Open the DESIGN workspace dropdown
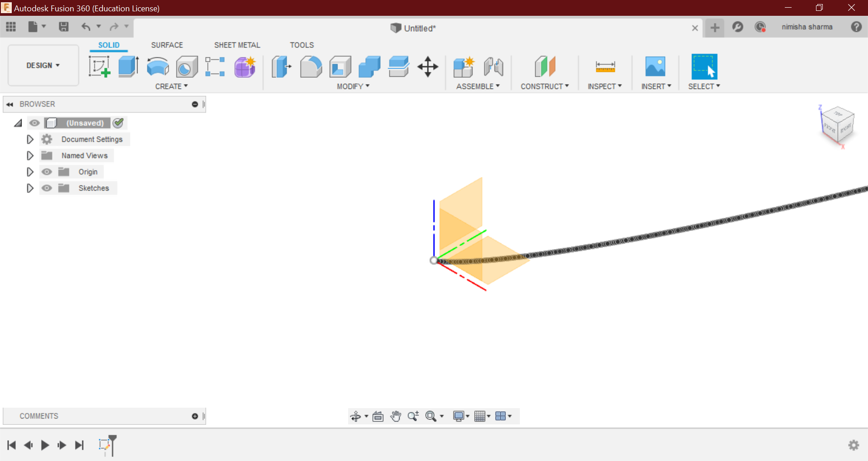 point(43,66)
